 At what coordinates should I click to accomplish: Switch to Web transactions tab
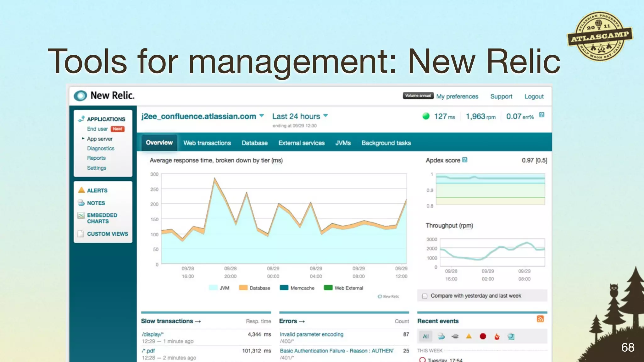click(207, 143)
